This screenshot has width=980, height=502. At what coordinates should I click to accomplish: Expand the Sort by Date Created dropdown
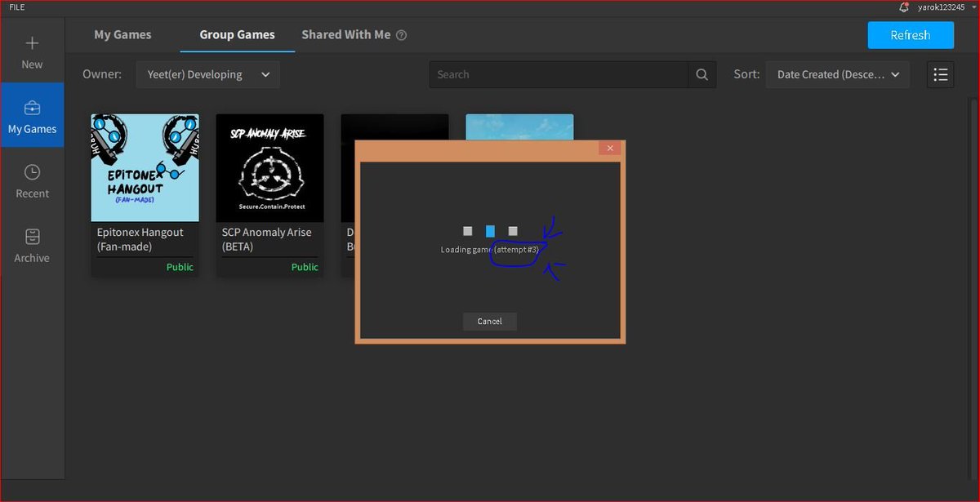837,74
